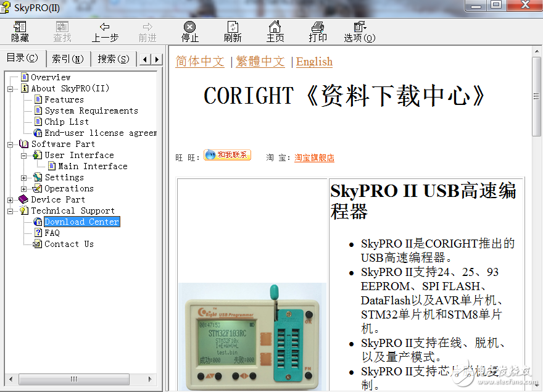Click the Back (上一步) arrow icon
Image resolution: width=543 pixels, height=392 pixels.
pyautogui.click(x=105, y=27)
